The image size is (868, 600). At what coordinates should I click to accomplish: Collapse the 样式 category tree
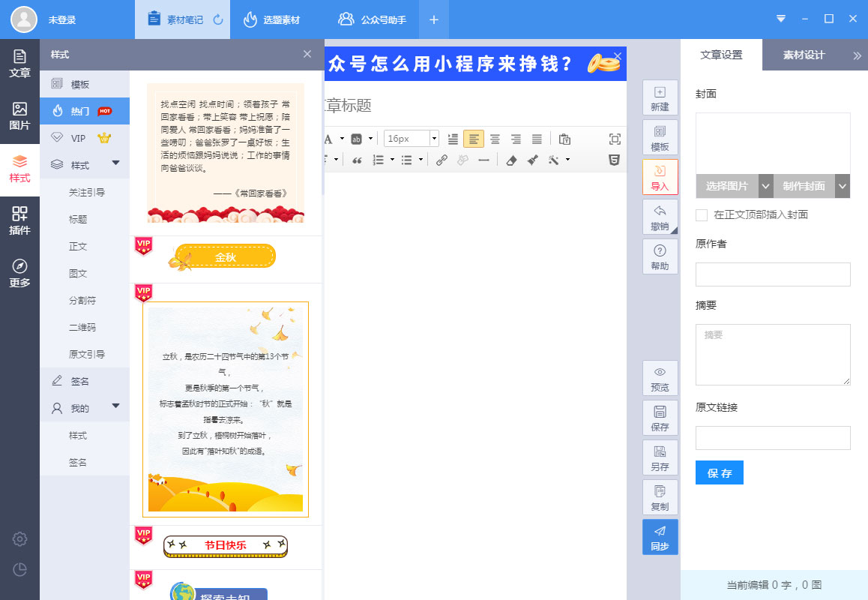115,163
